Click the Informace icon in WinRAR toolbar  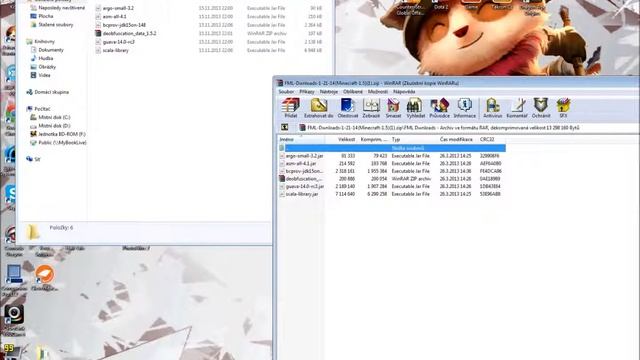(464, 108)
